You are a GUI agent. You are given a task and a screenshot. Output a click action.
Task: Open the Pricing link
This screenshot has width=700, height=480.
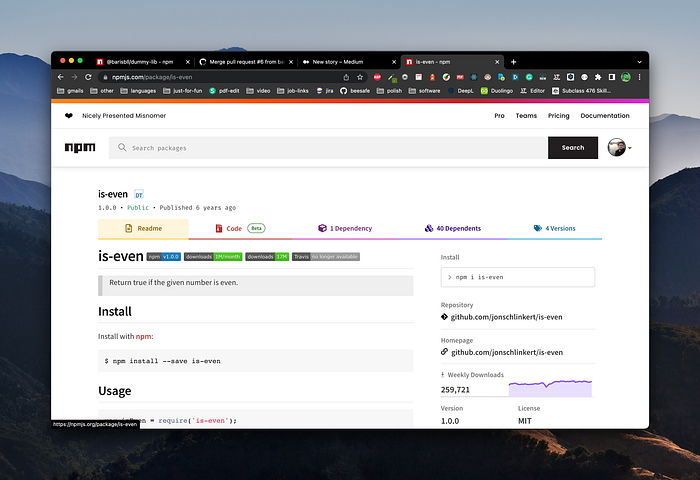[558, 116]
